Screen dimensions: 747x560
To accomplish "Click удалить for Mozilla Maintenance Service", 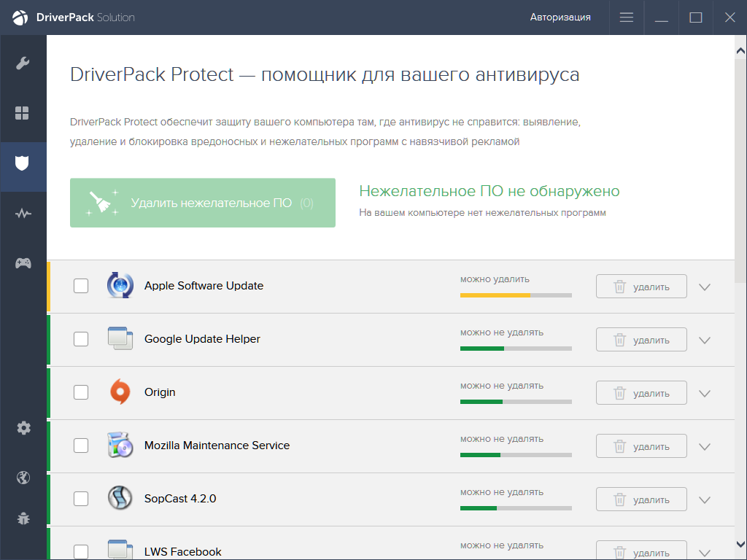I will pos(641,447).
